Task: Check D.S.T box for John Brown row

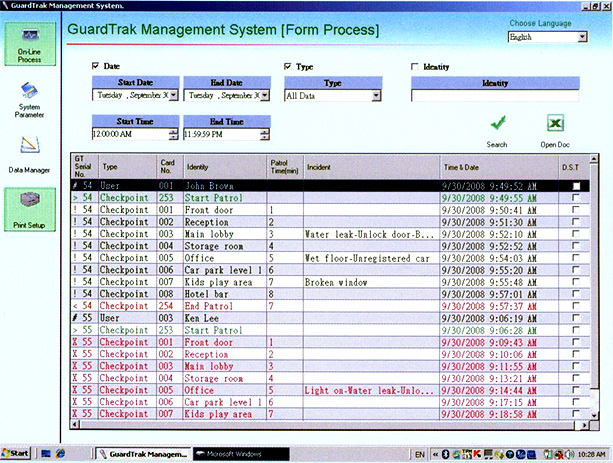Action: tap(576, 186)
